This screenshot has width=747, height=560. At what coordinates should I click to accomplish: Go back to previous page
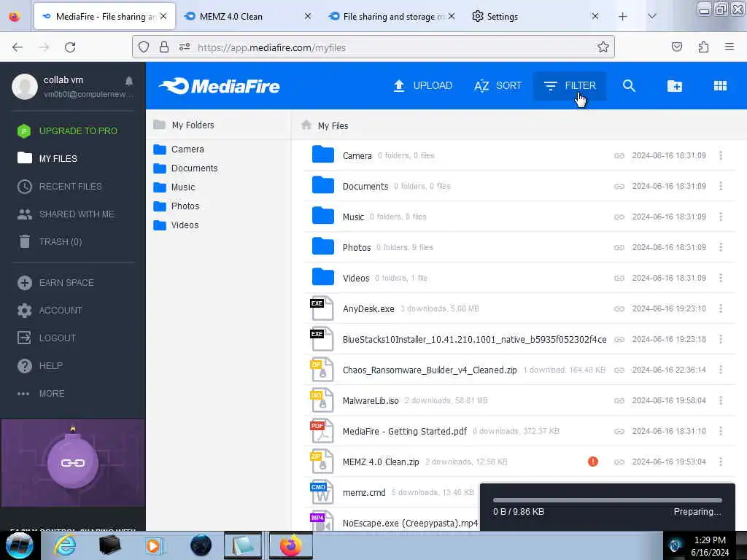coord(18,47)
